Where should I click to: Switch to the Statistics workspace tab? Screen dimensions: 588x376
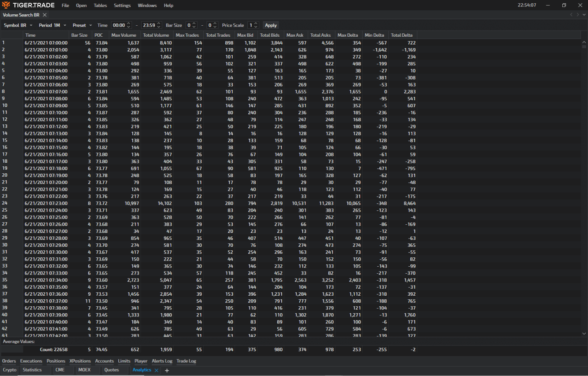(32, 370)
